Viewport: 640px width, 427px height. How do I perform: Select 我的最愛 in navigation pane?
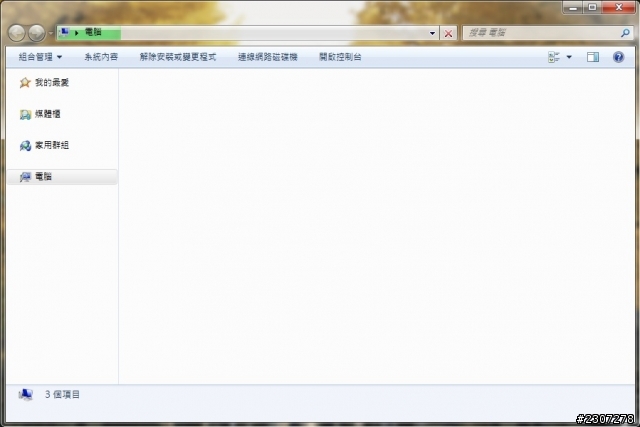52,82
